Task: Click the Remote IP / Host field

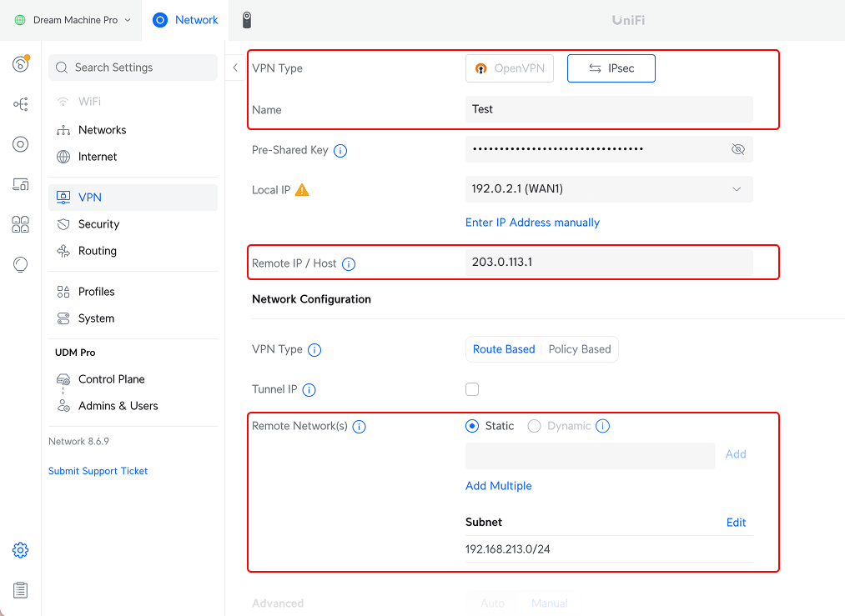Action: coord(610,263)
